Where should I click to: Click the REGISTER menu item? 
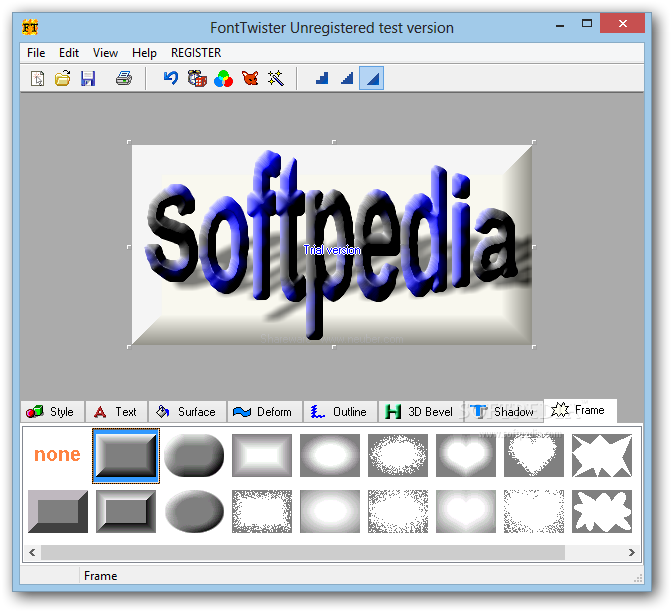[x=196, y=53]
